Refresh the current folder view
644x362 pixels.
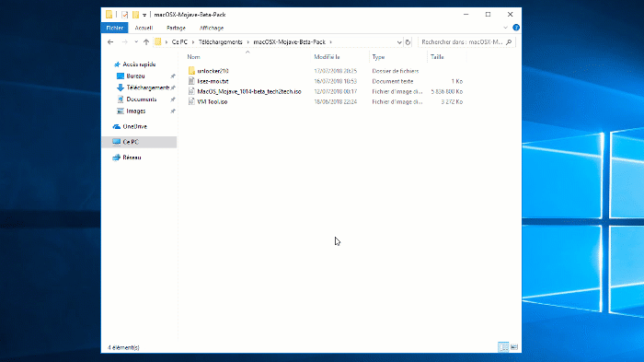[408, 42]
